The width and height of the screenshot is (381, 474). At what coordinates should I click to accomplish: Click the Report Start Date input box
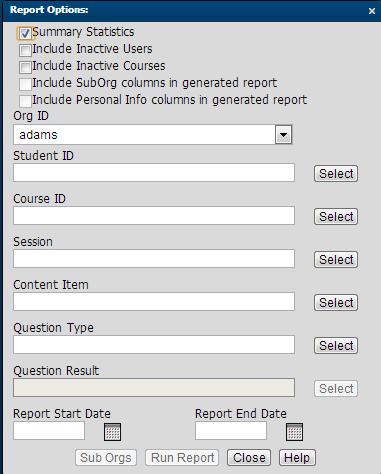coord(49,431)
